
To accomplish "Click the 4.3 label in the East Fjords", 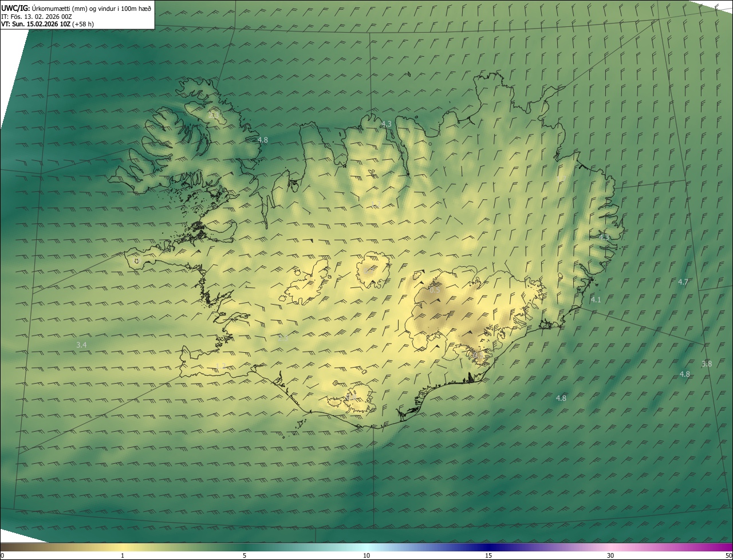I will (605, 236).
